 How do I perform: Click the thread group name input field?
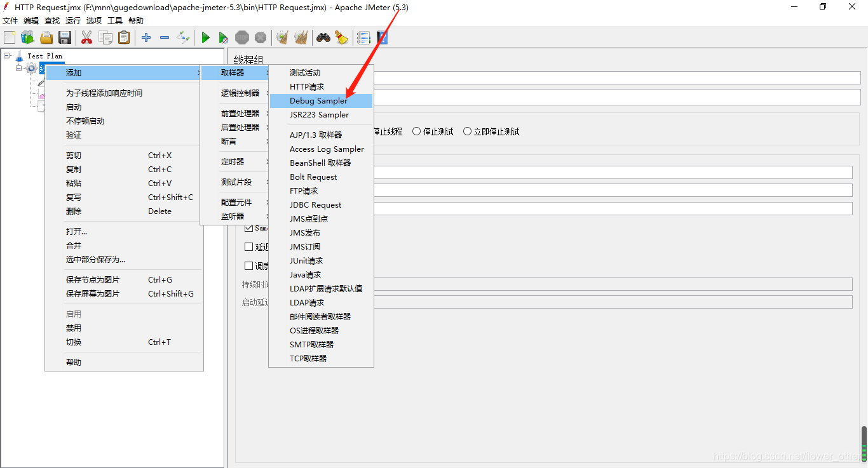click(616, 77)
